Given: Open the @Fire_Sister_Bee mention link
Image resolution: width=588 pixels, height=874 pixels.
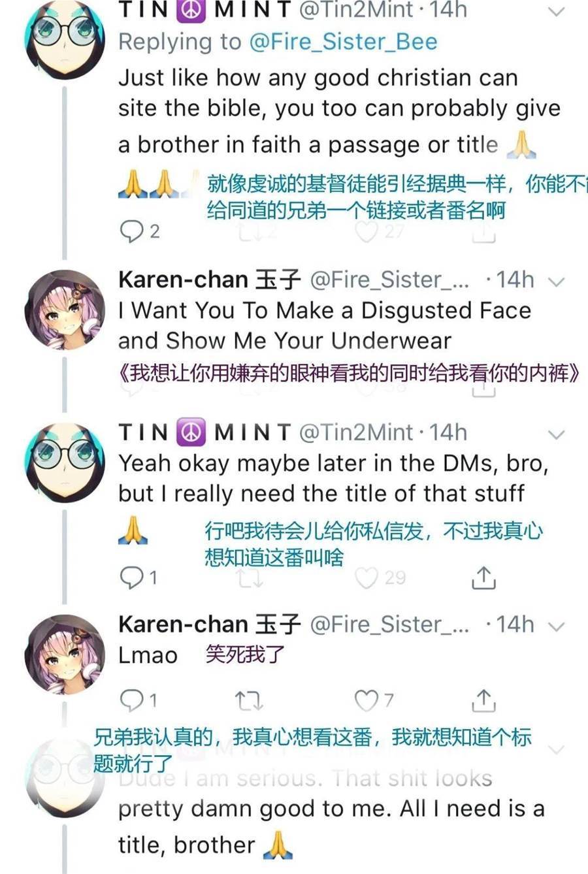Looking at the screenshot, I should point(344,42).
